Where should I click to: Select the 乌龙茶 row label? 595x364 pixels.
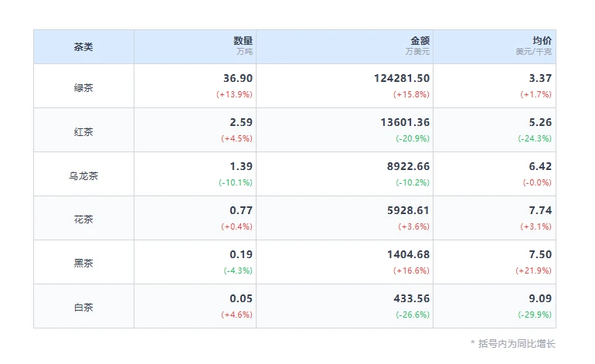point(83,175)
